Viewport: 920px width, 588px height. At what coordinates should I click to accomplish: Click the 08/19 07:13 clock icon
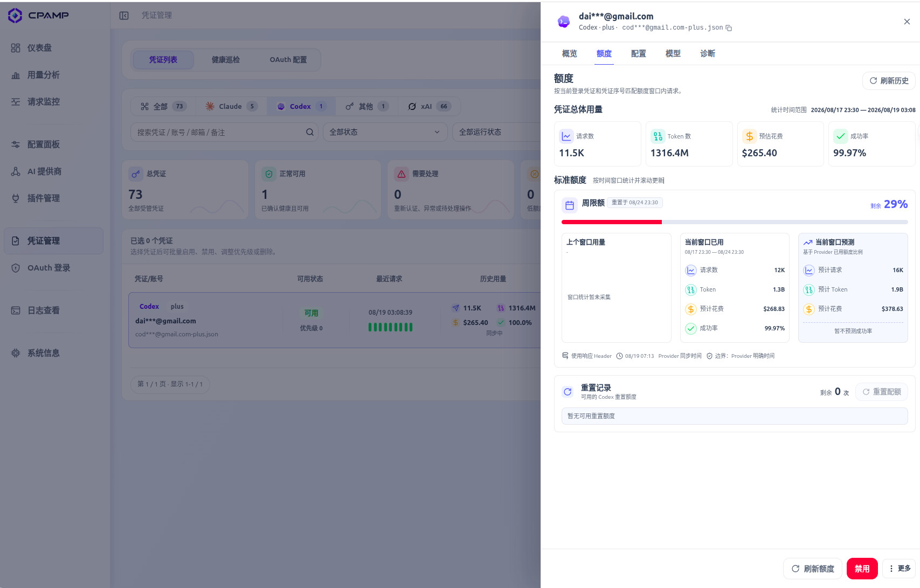[x=620, y=356]
